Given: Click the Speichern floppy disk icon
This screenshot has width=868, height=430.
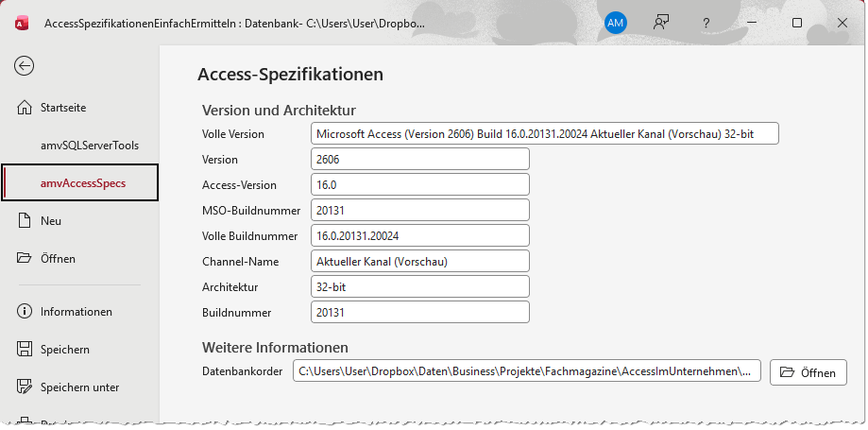Looking at the screenshot, I should click(25, 349).
